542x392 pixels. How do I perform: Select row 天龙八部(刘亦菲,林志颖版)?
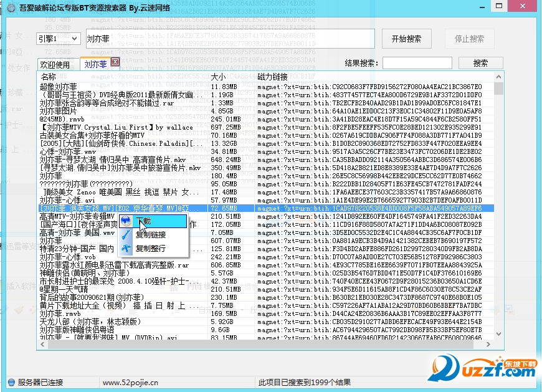tap(266, 322)
